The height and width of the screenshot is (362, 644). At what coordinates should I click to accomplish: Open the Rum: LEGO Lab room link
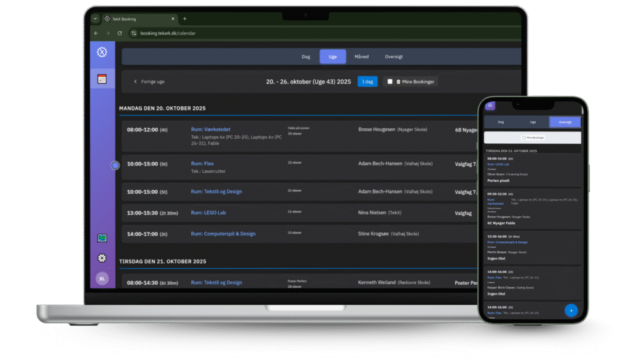pyautogui.click(x=209, y=212)
